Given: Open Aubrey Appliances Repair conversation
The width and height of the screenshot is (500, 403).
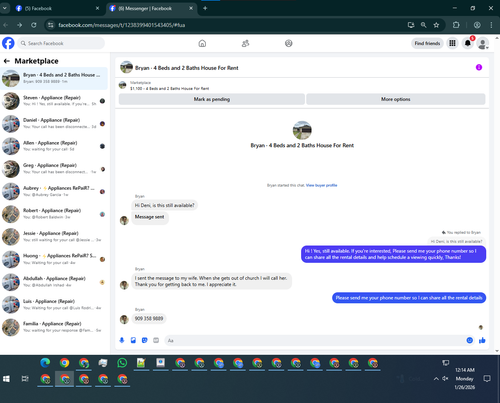Looking at the screenshot, I should (54, 191).
